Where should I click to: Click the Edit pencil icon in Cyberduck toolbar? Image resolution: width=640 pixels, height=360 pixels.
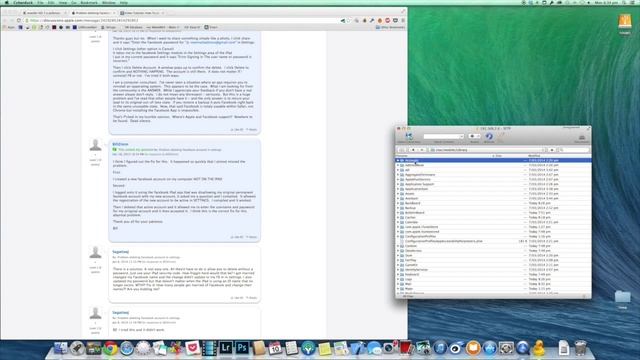tap(502, 136)
